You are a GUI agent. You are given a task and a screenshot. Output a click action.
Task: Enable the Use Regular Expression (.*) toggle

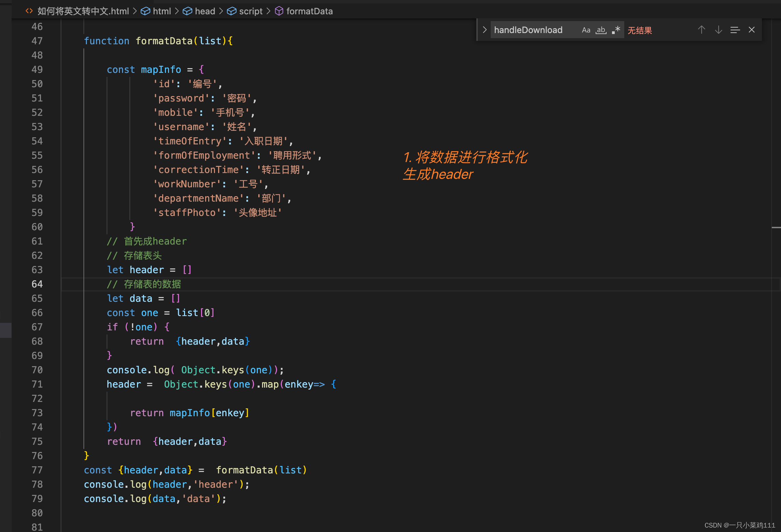[616, 30]
